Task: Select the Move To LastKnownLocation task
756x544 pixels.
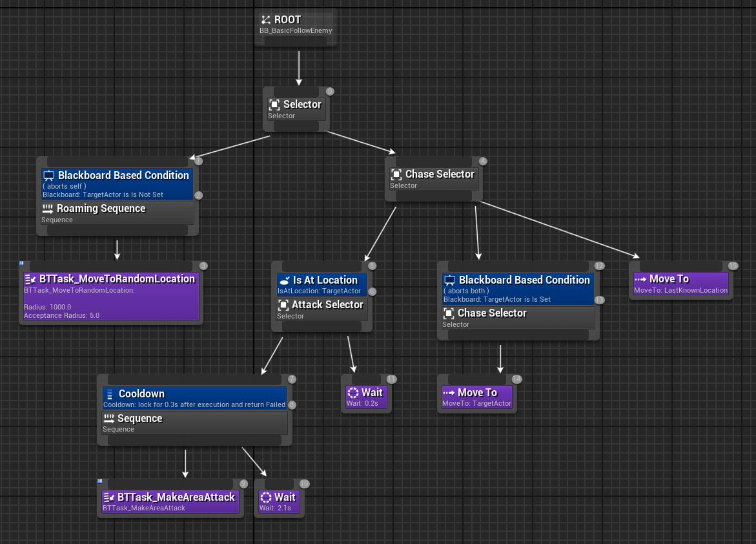Action: (x=680, y=284)
